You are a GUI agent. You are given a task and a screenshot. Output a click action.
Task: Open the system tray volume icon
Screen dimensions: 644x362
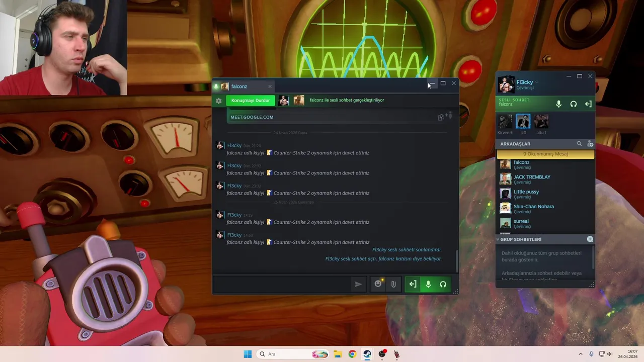(x=609, y=354)
